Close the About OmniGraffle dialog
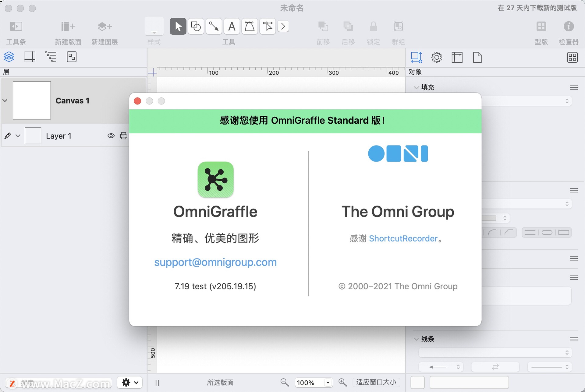Viewport: 585px width, 392px height. tap(137, 101)
